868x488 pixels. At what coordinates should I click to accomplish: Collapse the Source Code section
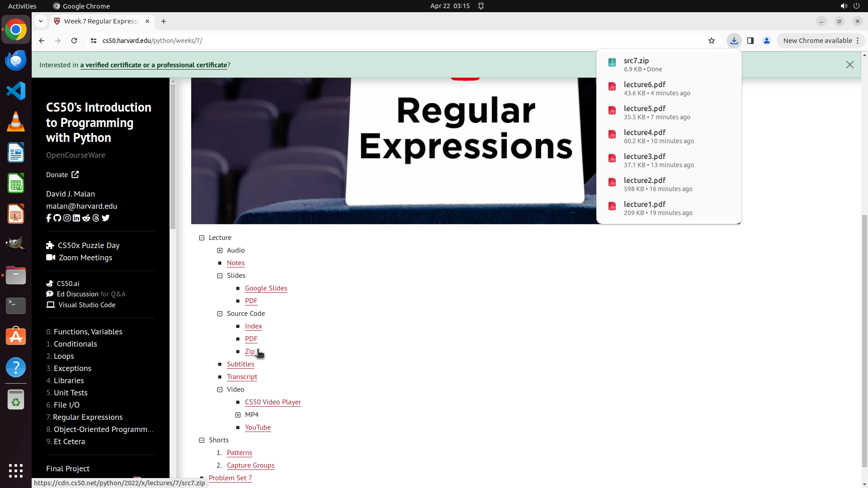click(220, 314)
